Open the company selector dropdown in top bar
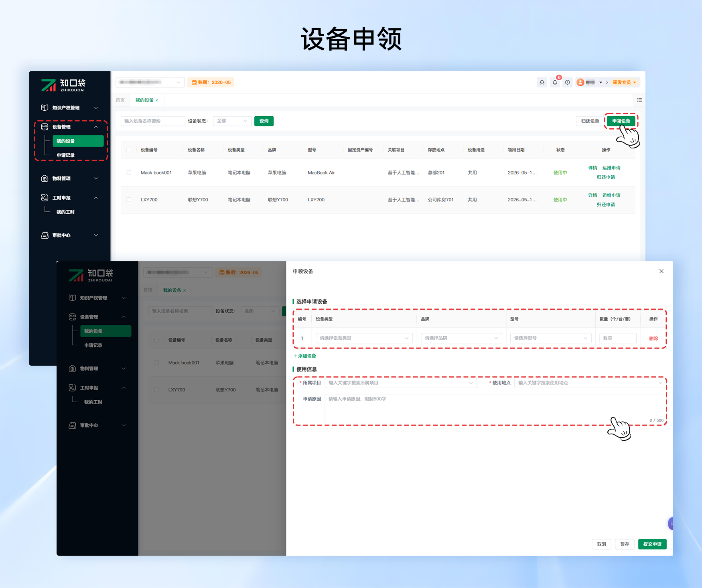The width and height of the screenshot is (702, 588). click(150, 82)
